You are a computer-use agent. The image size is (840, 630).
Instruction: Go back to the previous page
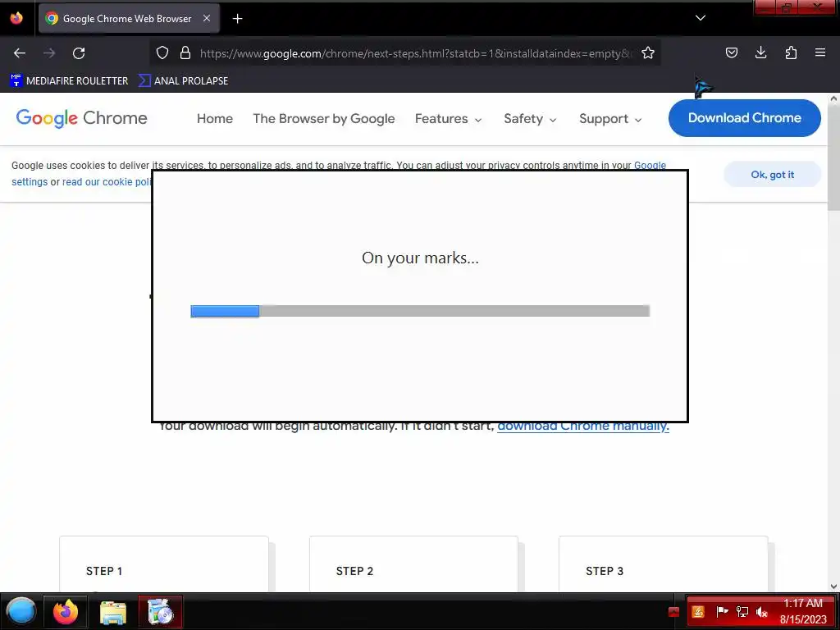(20, 53)
